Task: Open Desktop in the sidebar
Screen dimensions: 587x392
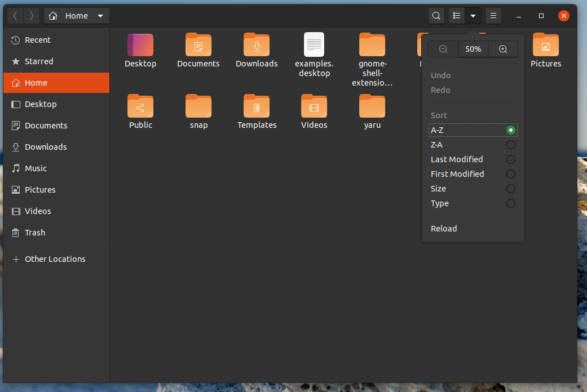Action: click(x=56, y=104)
